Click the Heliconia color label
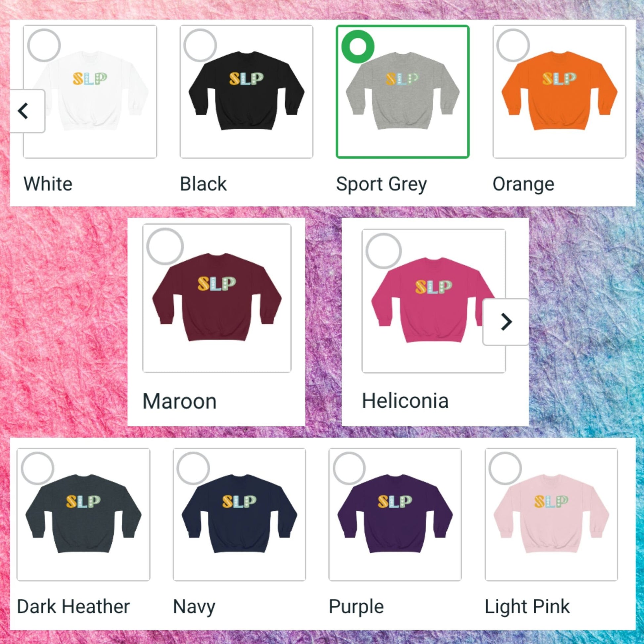The height and width of the screenshot is (644, 644). (x=405, y=401)
